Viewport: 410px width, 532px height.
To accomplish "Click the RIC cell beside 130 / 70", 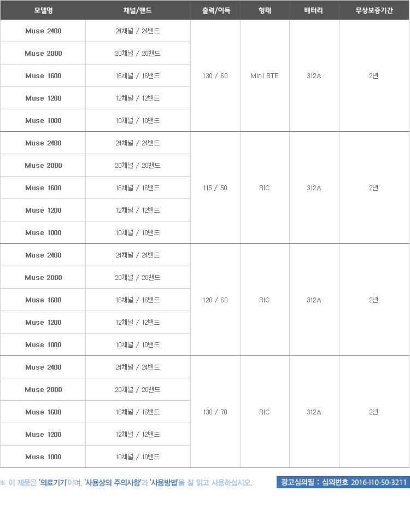I will 265,412.
